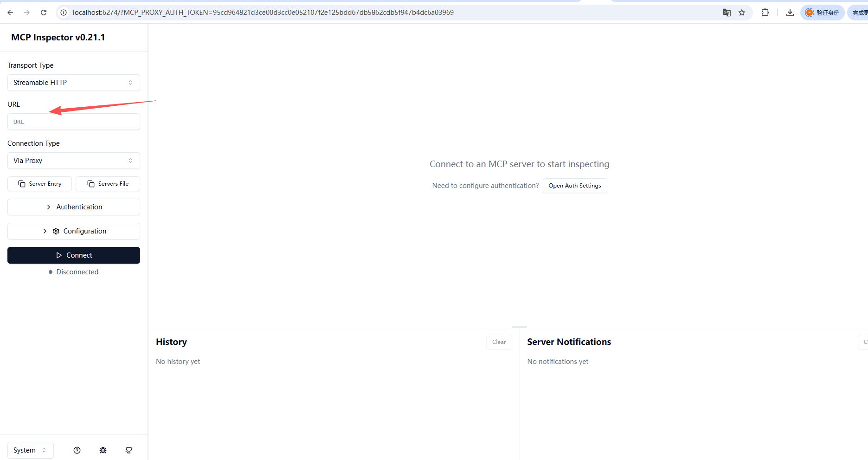868x460 pixels.
Task: Click 'Connect to an MCP server' message
Action: [520, 164]
